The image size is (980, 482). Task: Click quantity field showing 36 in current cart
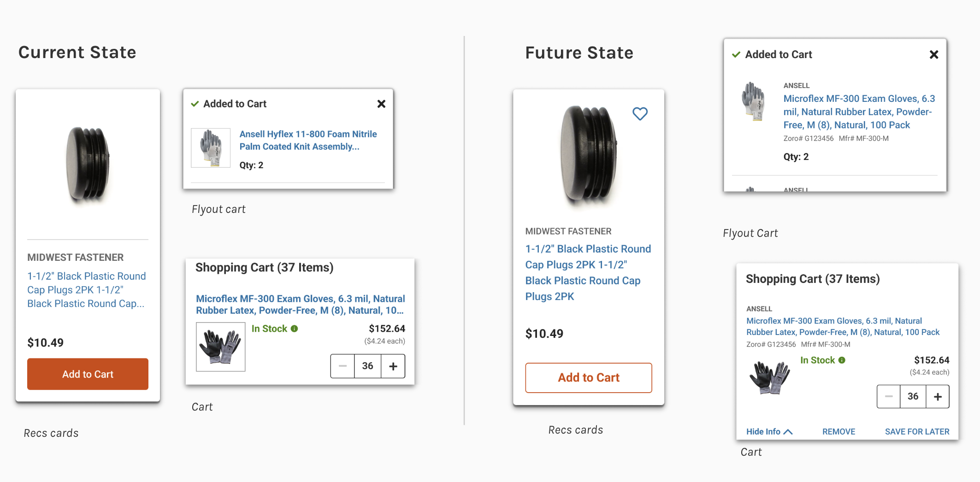[x=367, y=366]
